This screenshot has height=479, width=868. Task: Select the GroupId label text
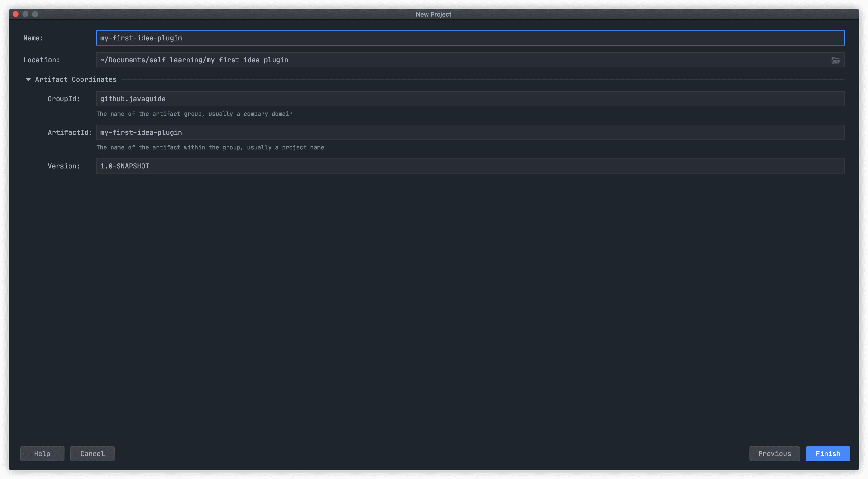64,99
